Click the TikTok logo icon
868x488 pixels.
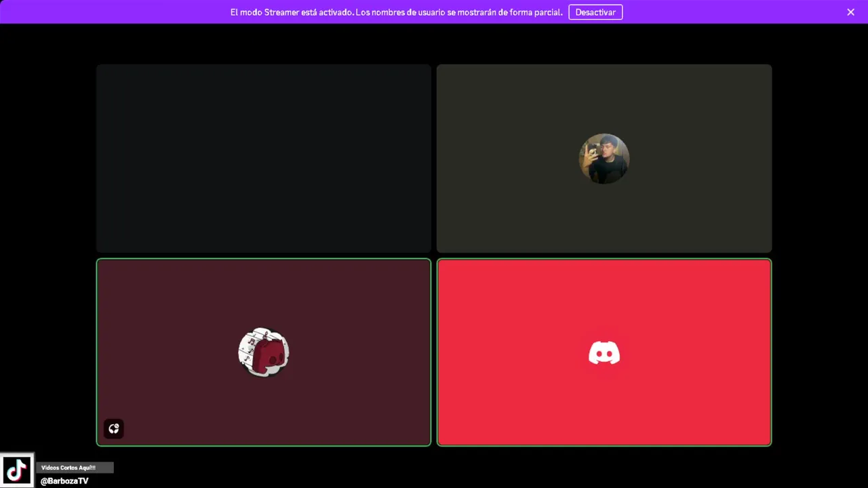(17, 470)
